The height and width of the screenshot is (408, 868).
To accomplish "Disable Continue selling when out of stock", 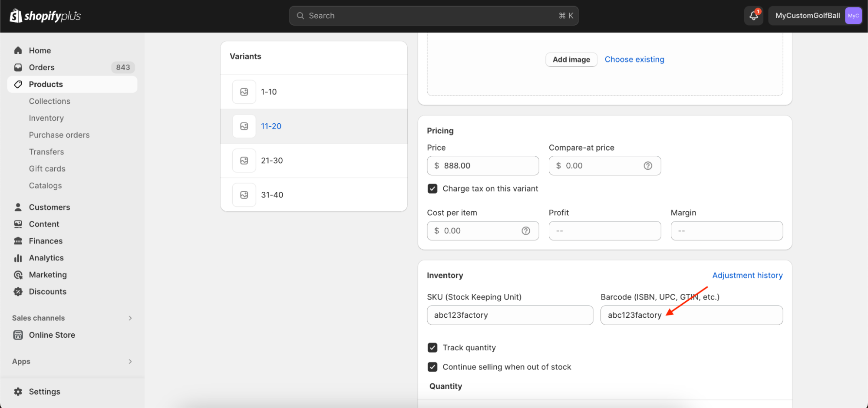I will click(432, 367).
